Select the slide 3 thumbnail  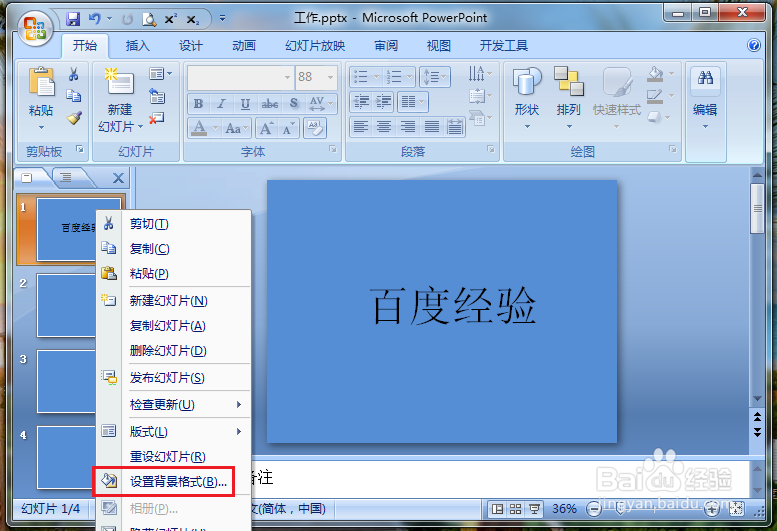click(66, 381)
